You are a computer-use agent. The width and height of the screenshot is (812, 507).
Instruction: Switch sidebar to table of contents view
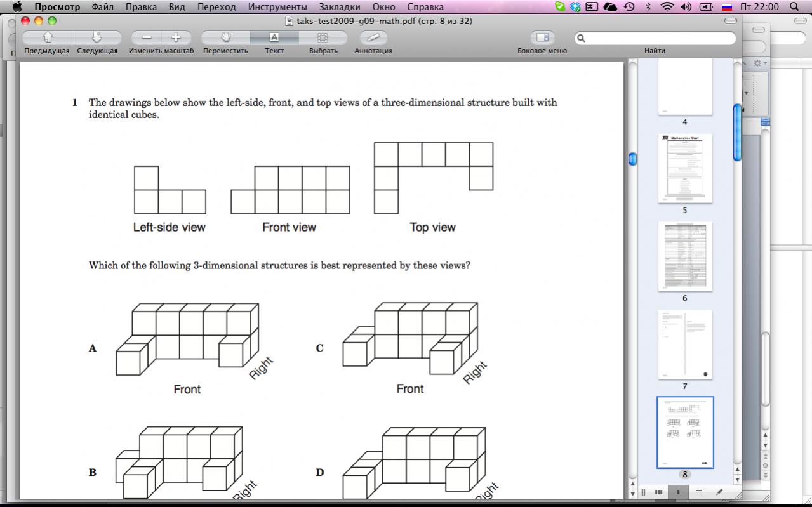pyautogui.click(x=699, y=492)
